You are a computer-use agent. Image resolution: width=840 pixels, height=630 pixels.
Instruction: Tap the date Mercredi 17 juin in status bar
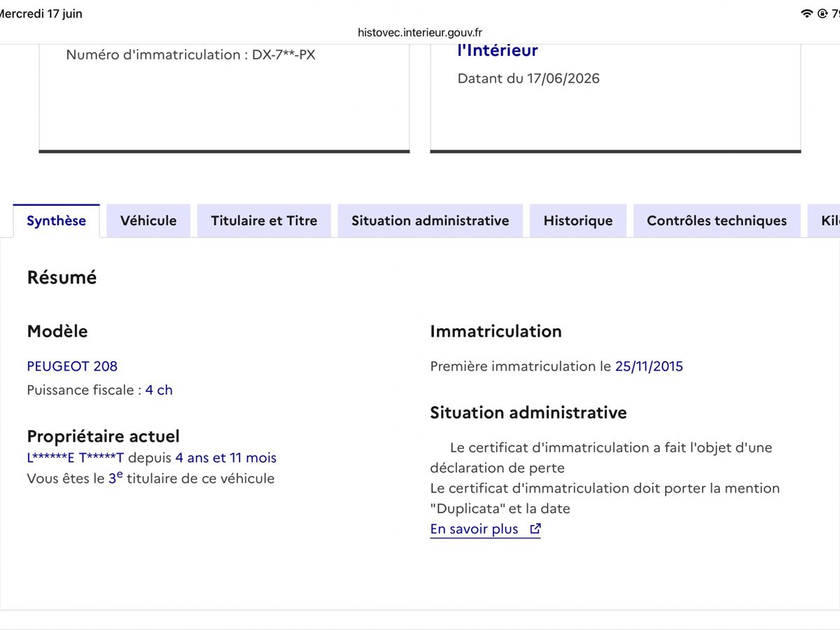tap(40, 14)
